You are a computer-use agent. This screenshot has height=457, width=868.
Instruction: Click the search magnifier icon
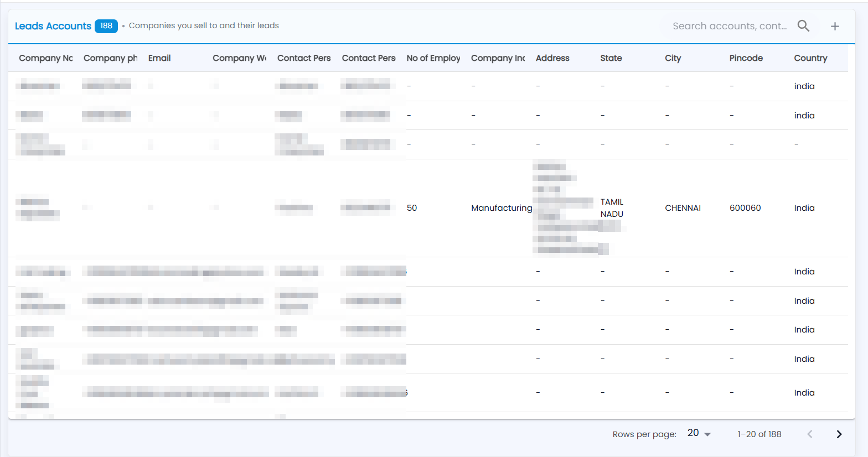(x=803, y=26)
